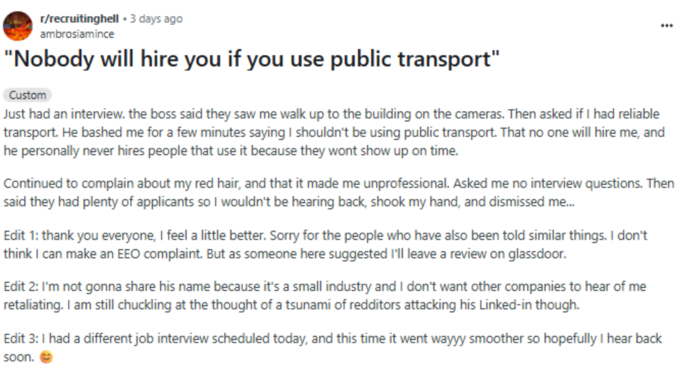Click the 'Edit 3:' label text

[x=20, y=338]
